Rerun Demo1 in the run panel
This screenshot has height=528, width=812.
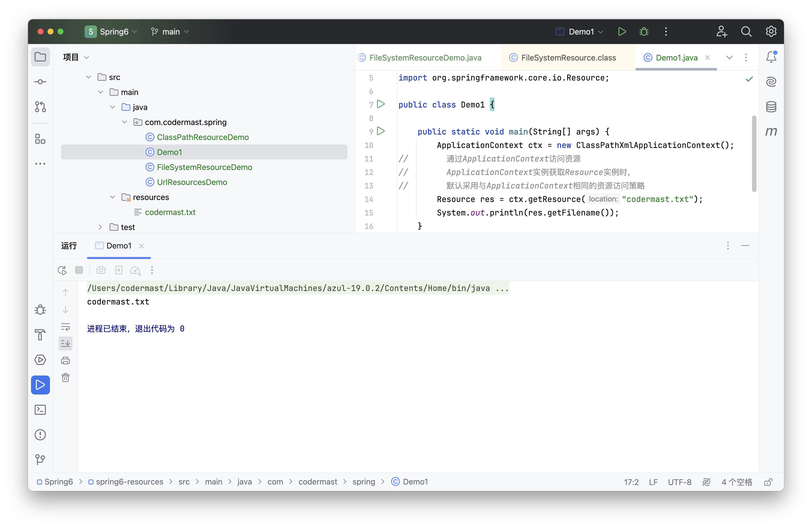(62, 270)
